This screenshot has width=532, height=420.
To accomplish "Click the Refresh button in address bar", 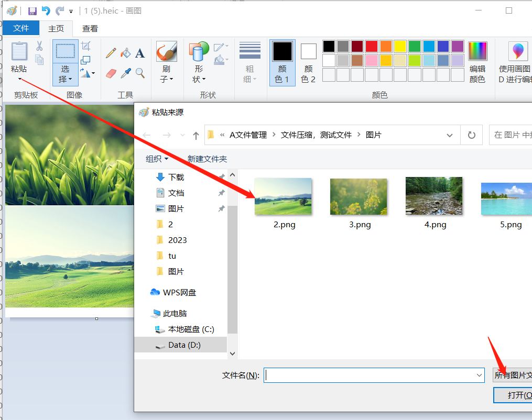I will pyautogui.click(x=471, y=135).
